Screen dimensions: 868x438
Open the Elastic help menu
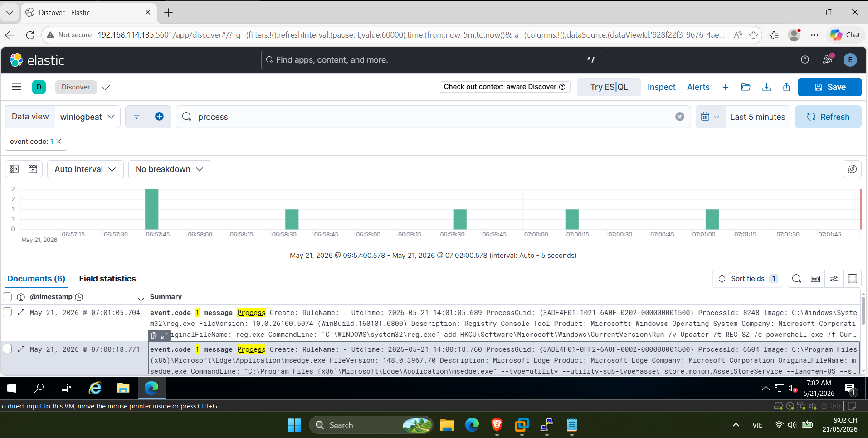805,59
